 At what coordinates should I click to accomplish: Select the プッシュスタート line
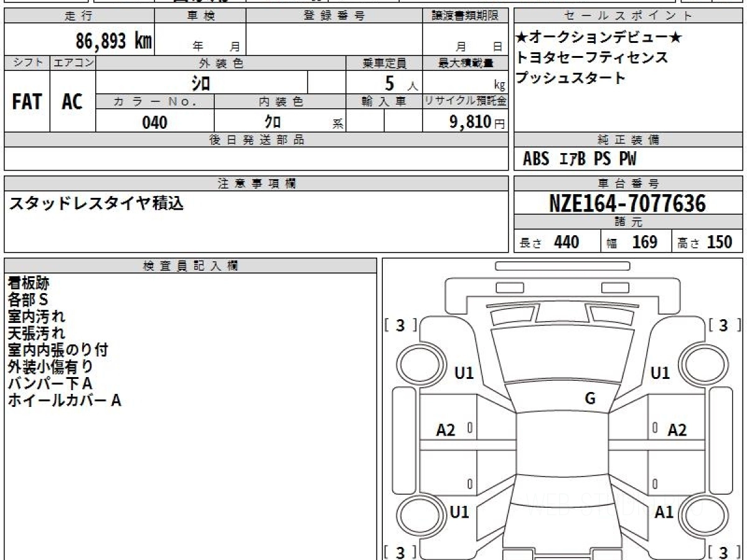tap(570, 78)
